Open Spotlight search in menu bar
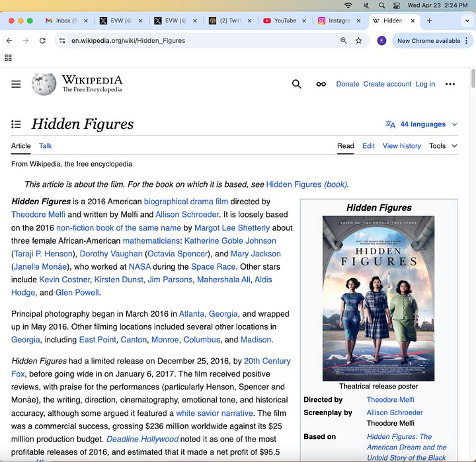 (382, 5)
